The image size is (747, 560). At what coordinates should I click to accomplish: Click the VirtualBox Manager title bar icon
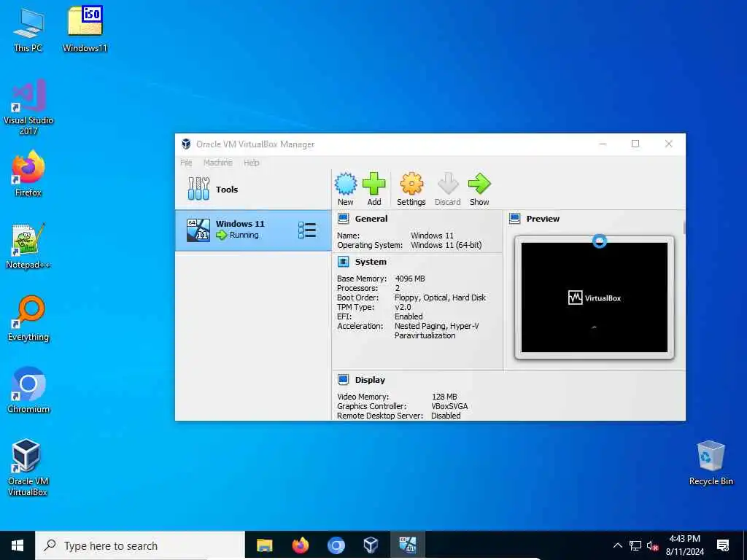pyautogui.click(x=186, y=144)
